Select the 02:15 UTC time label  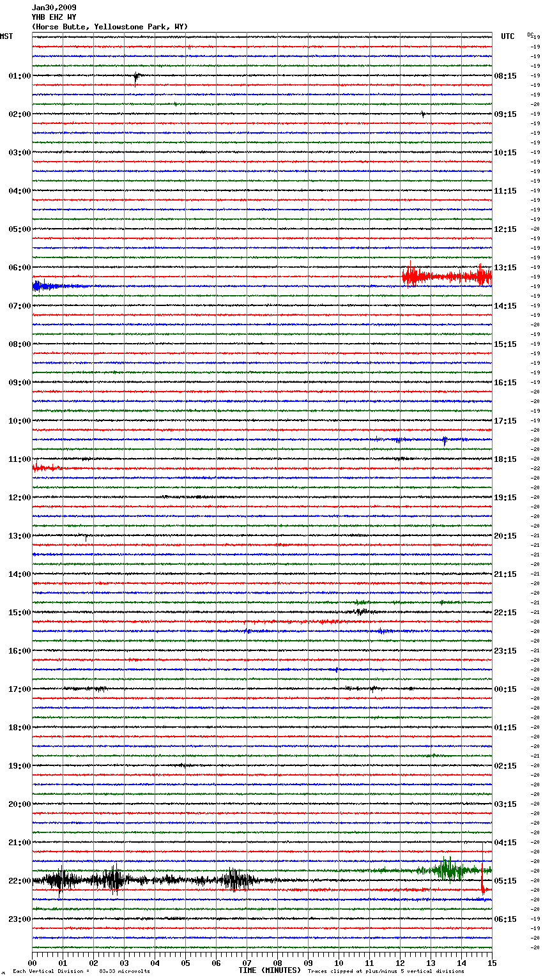(x=505, y=766)
